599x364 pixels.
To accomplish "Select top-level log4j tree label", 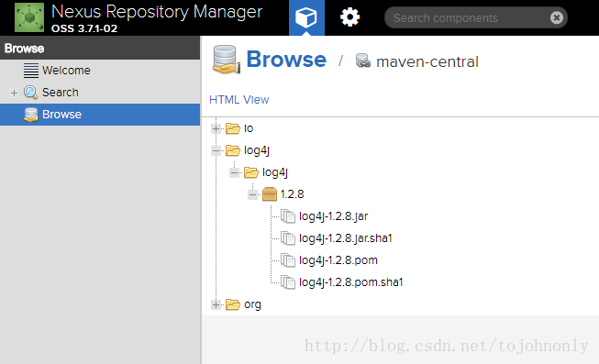I will [257, 150].
